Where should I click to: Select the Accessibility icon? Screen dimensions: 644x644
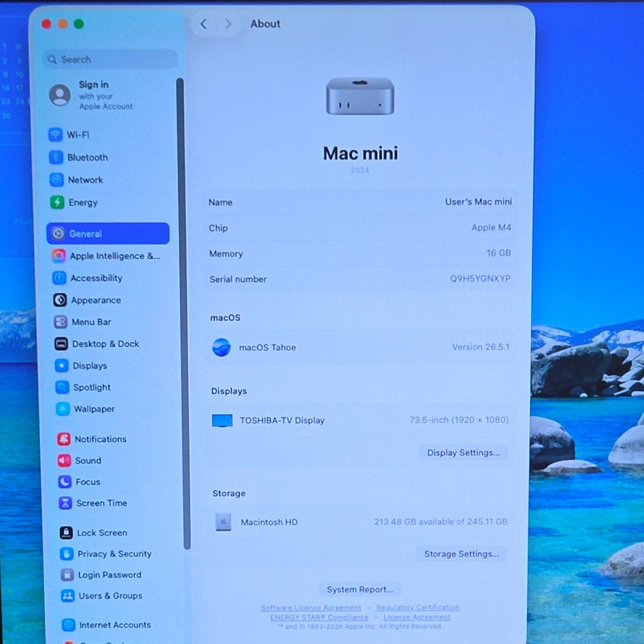click(x=59, y=278)
